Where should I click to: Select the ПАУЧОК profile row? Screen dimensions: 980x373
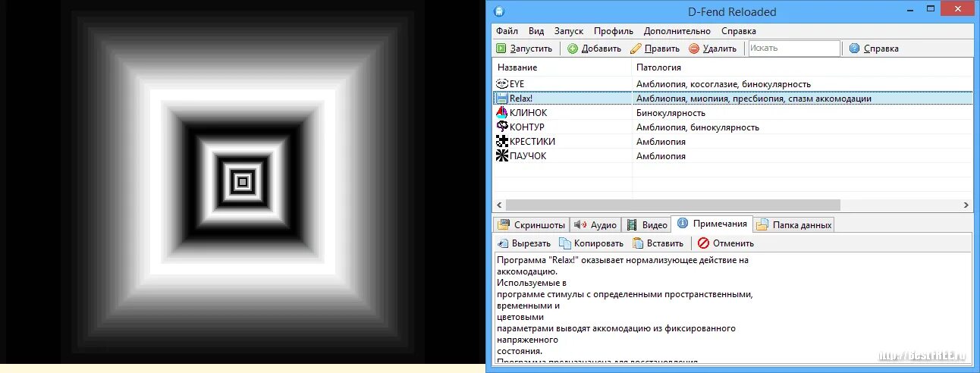point(733,156)
